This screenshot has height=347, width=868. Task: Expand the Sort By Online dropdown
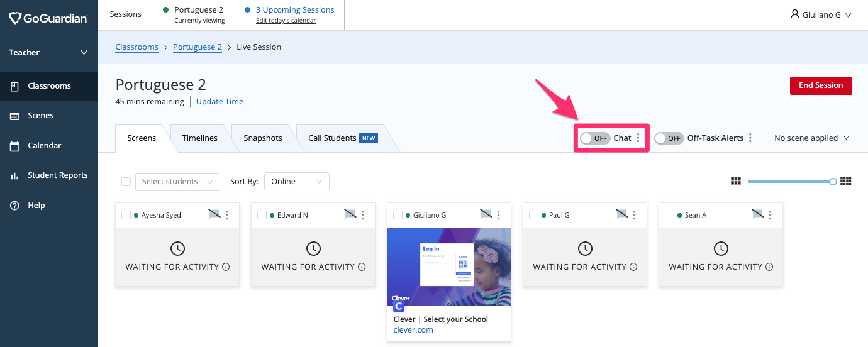(x=296, y=182)
